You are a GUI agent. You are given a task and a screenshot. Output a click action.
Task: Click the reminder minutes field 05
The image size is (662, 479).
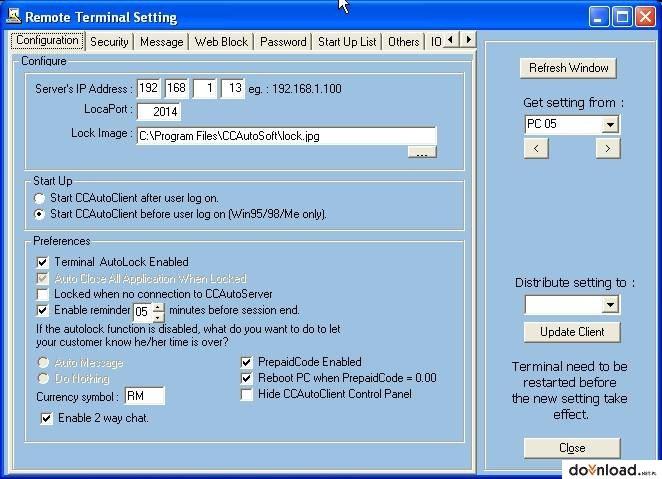click(x=143, y=312)
